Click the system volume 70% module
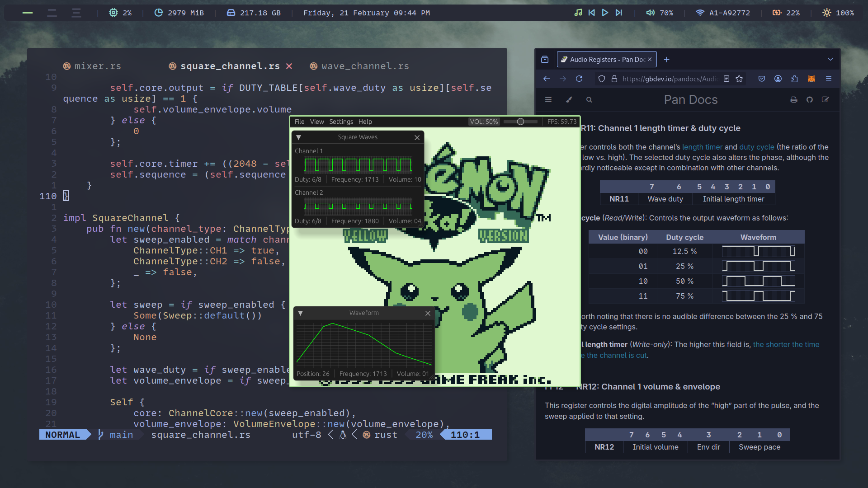Screen dimensions: 868x488 pyautogui.click(x=660, y=13)
